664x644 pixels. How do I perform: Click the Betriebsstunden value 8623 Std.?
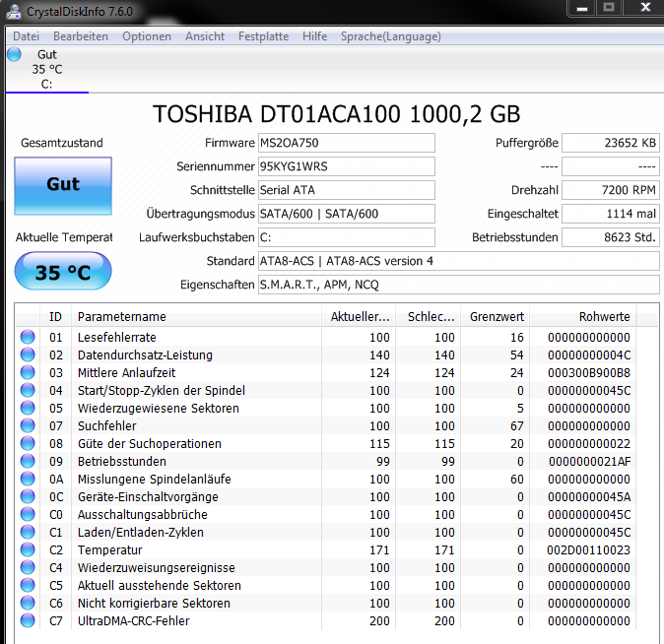tap(610, 237)
